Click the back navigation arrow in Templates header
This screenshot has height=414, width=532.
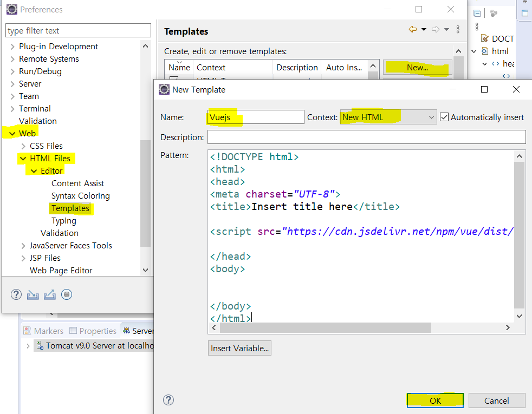(413, 29)
